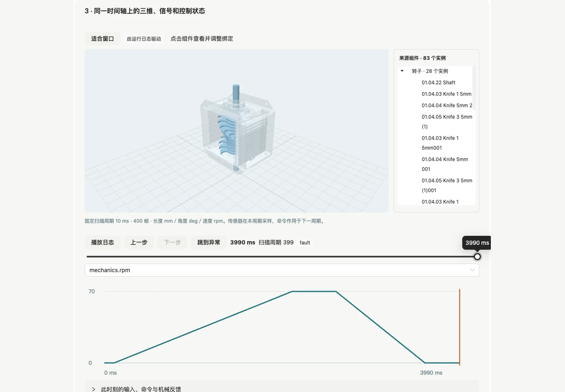The width and height of the screenshot is (565, 392).
Task: Click 点击组件查看并调整绑定 hint text
Action: [202, 39]
